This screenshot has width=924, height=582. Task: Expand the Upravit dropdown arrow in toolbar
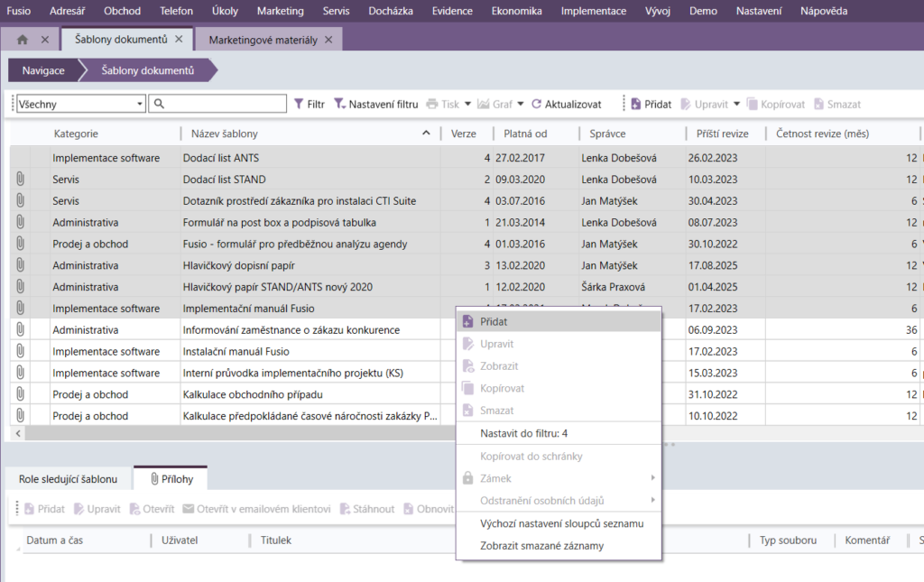tap(736, 104)
